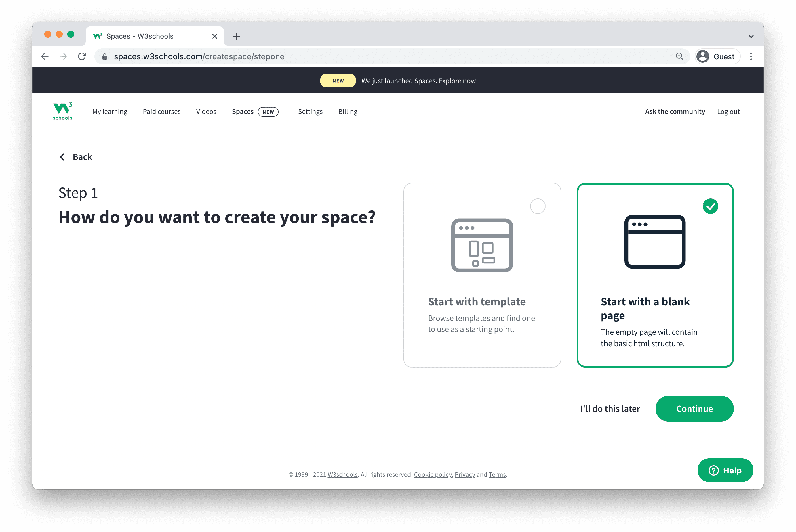Open the Spaces menu item
Screen dimensions: 796x532
[243, 112]
